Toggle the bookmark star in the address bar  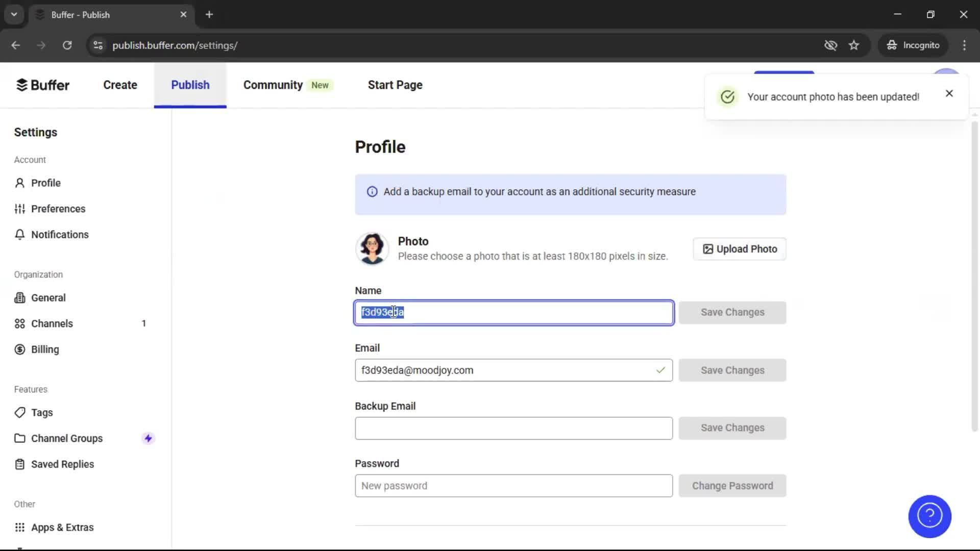pos(854,45)
